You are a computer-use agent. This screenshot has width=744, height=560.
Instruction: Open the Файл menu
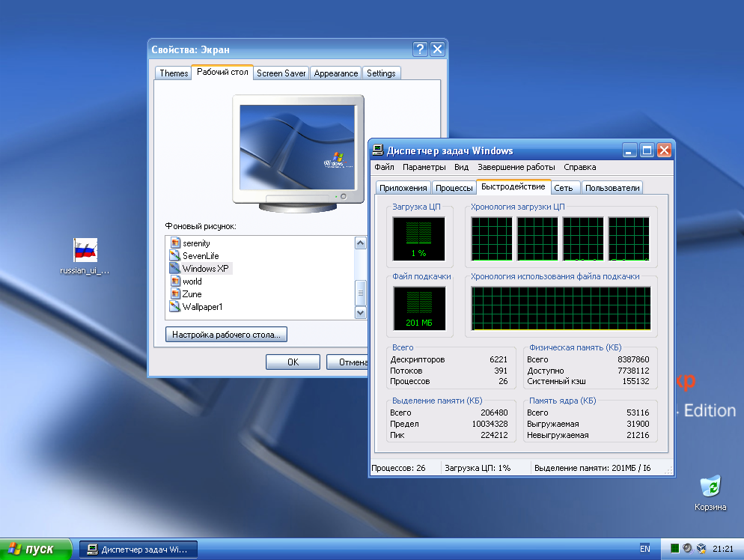click(384, 167)
